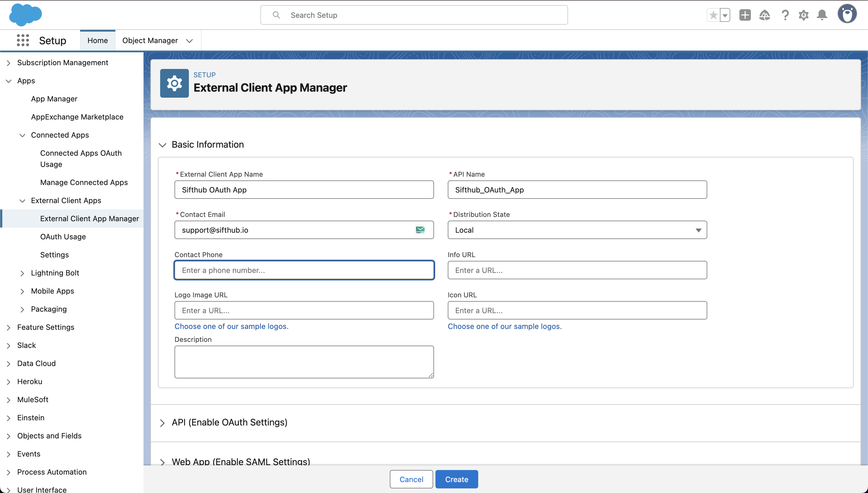This screenshot has height=493, width=868.
Task: Select OAuth Usage in the sidebar
Action: click(x=63, y=237)
